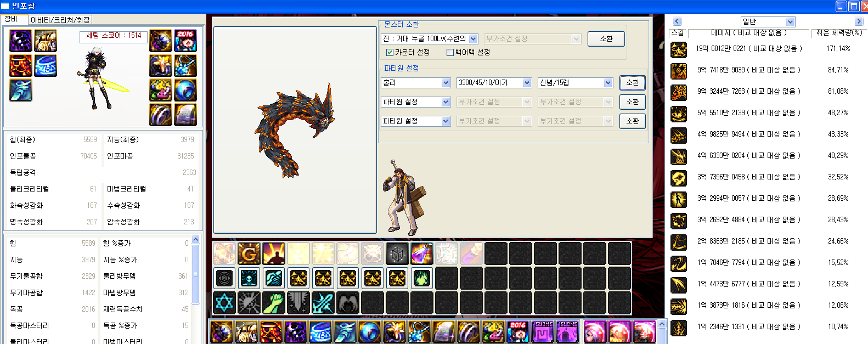868x344 pixels.
Task: Click the monster preview image
Action: pos(295,130)
